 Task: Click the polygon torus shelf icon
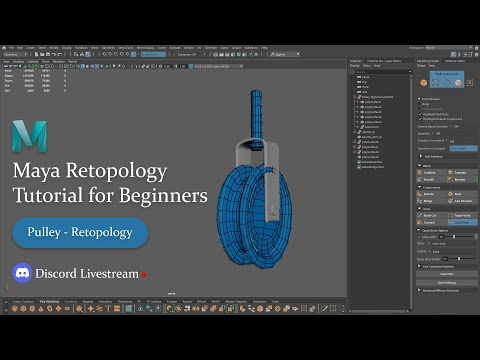(50, 309)
